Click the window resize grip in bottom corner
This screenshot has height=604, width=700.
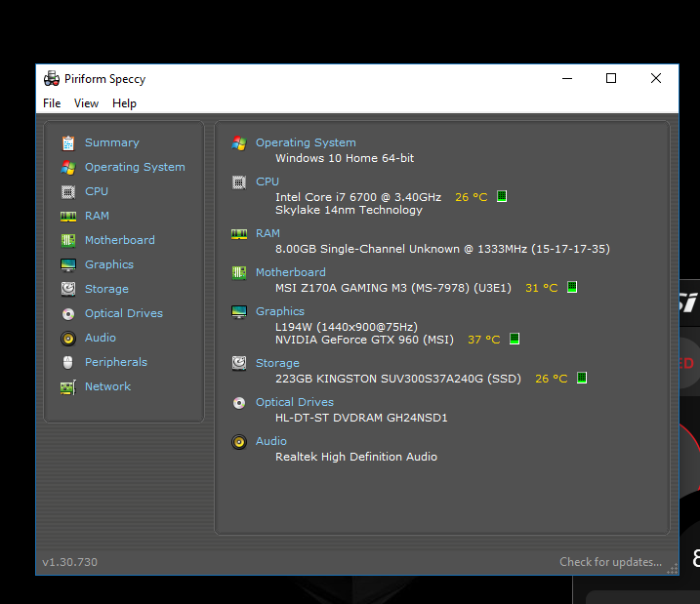673,569
